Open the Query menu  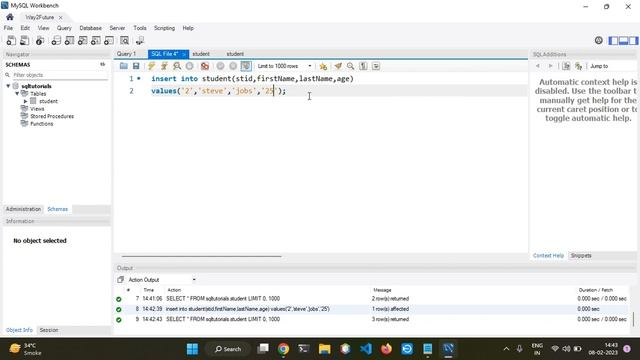point(64,28)
